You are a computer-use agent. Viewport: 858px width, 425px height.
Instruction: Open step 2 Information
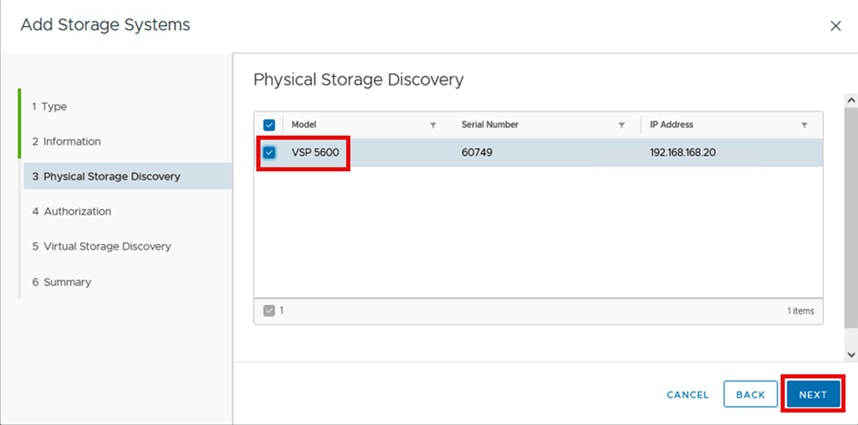point(66,141)
